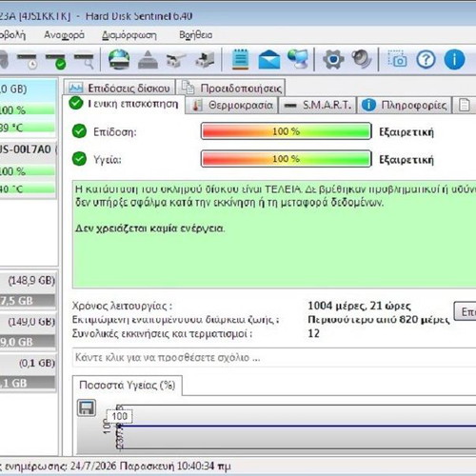Click the add comment field Κάντε κλικ για να προσθέσετε σχόλιο
Viewport: 476px width, 476px height.
coord(274,358)
